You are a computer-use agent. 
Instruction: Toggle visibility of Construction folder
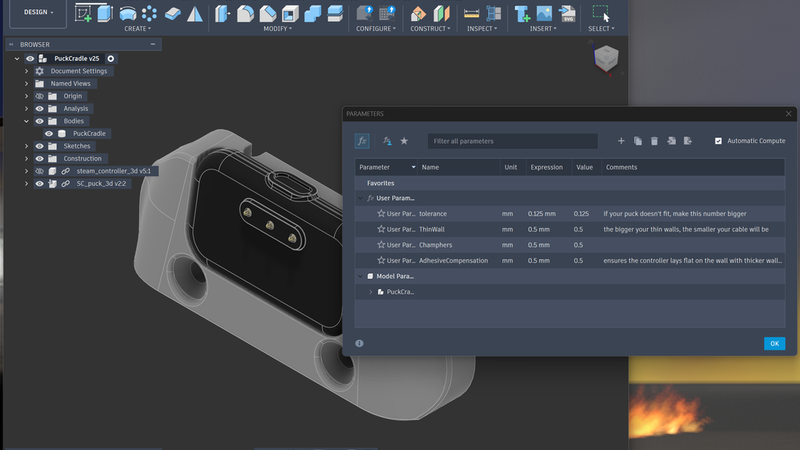[39, 159]
